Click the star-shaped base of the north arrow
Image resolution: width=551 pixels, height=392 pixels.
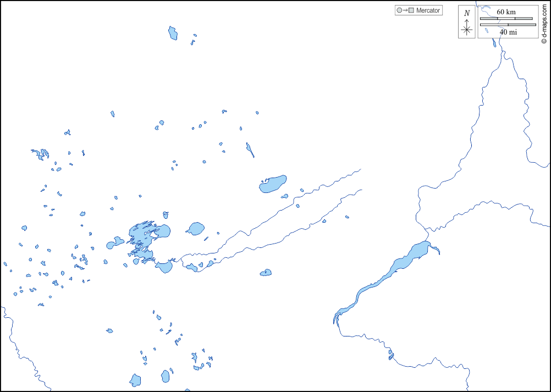(467, 30)
